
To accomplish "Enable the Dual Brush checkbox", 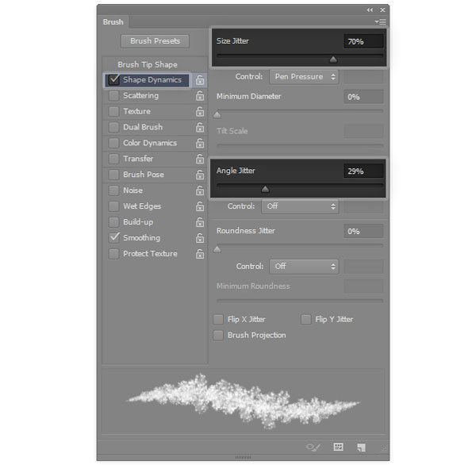I will coord(113,127).
